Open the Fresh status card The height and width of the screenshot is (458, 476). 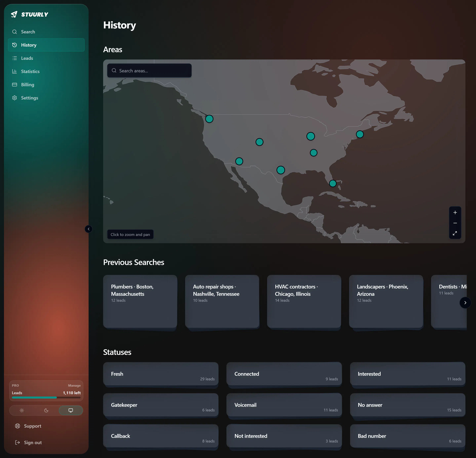pyautogui.click(x=161, y=374)
